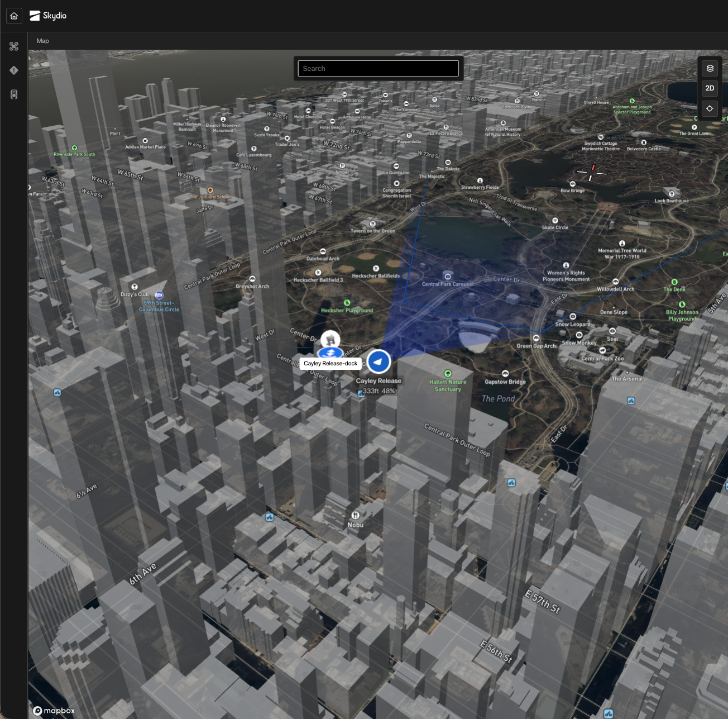Click the Central Park Carousel map marker

[x=447, y=275]
